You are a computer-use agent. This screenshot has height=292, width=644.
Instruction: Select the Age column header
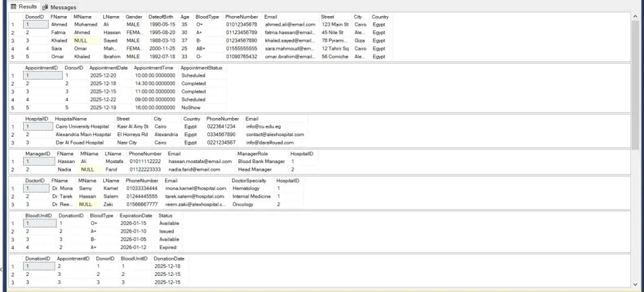point(186,17)
